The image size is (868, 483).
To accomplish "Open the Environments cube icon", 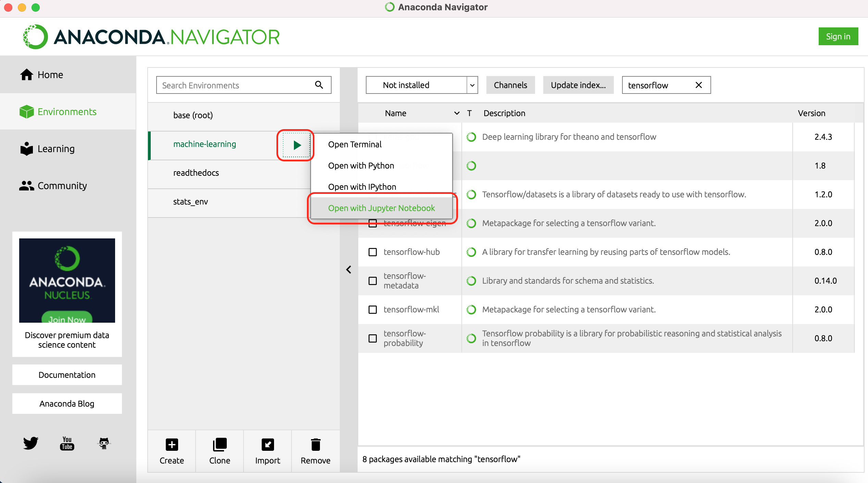I will 26,112.
